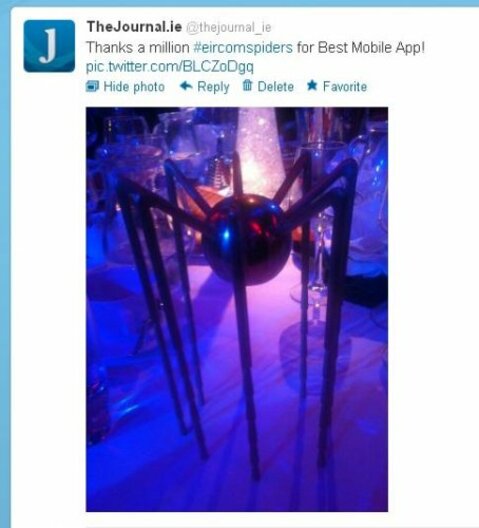Click the white 'J' letter in avatar
Screen dimensions: 479x528
click(48, 46)
